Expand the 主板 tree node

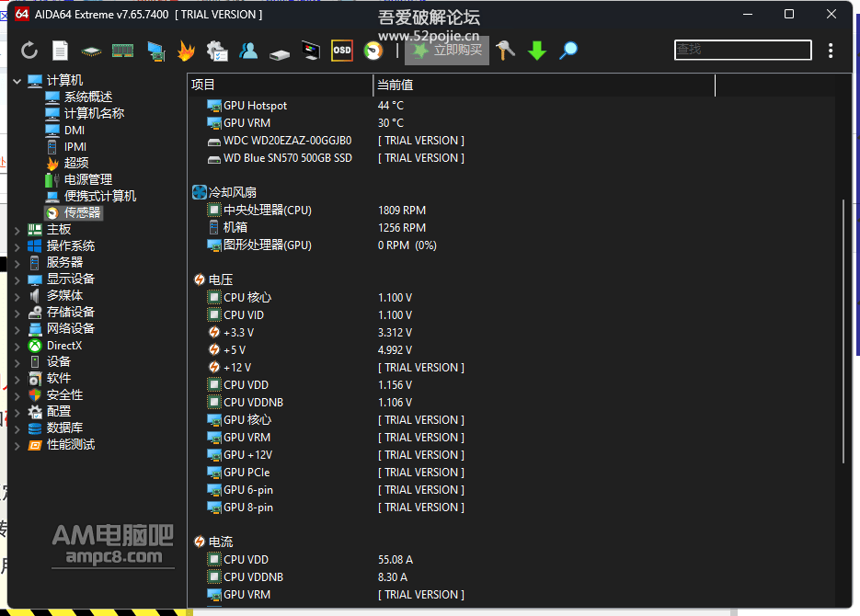point(17,231)
